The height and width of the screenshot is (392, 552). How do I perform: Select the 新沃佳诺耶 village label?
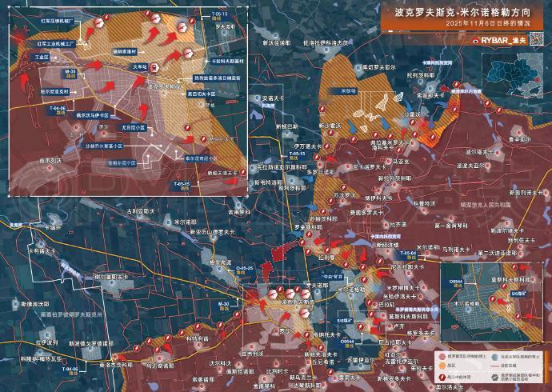click(x=277, y=43)
